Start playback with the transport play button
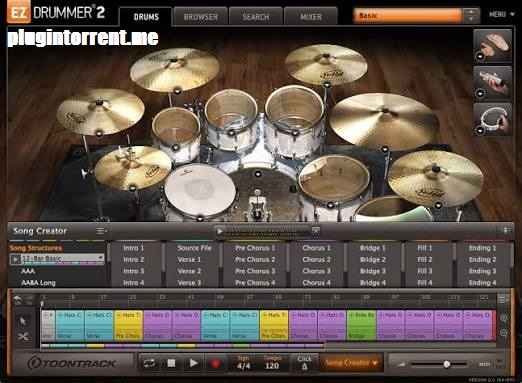This screenshot has height=383, width=522. click(193, 363)
